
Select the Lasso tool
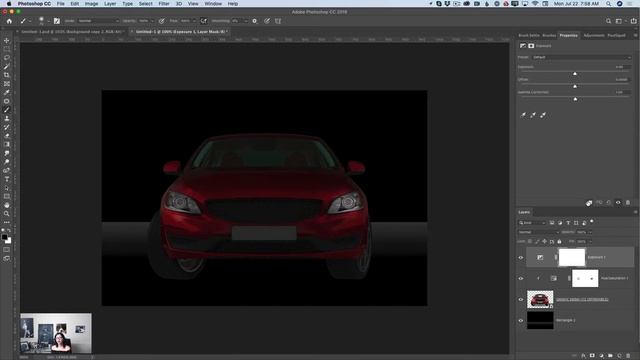pyautogui.click(x=7, y=58)
